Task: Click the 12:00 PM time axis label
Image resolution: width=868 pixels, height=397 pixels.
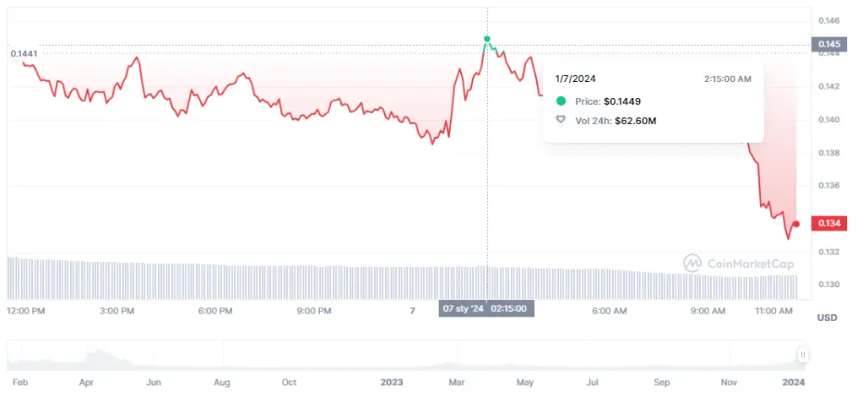Action: pyautogui.click(x=27, y=311)
